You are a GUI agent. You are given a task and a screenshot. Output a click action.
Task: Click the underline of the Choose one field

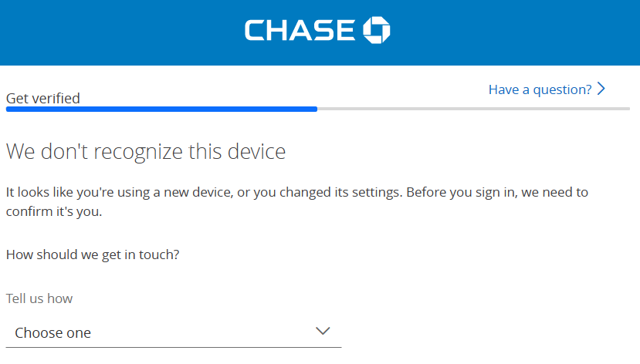pyautogui.click(x=174, y=347)
